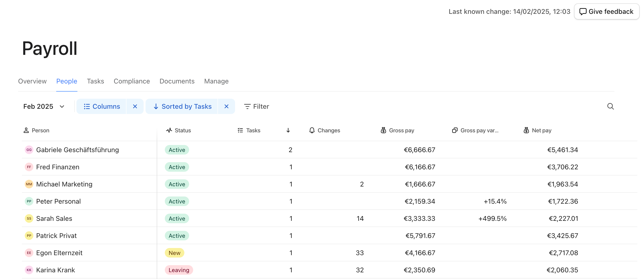The height and width of the screenshot is (279, 644).
Task: Open the Peter Personal row
Action: [58, 201]
